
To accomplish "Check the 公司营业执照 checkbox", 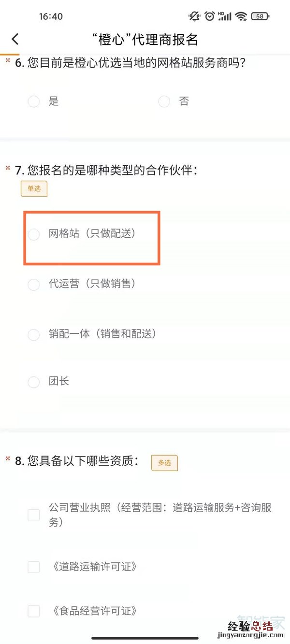I will [x=33, y=515].
